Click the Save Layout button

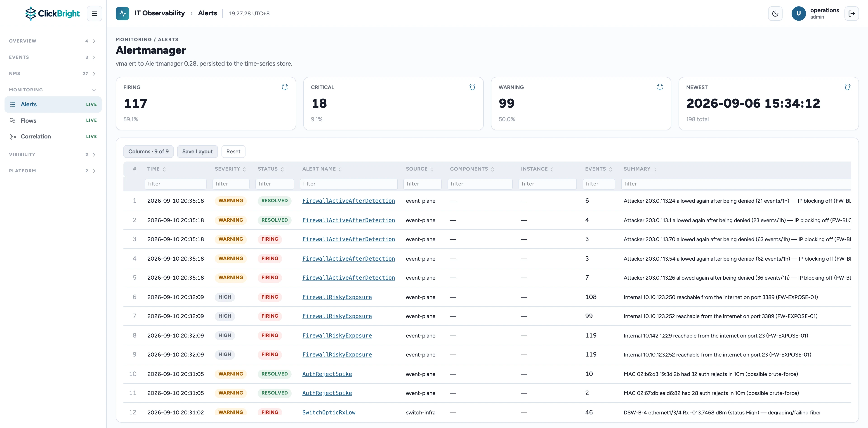(x=198, y=151)
